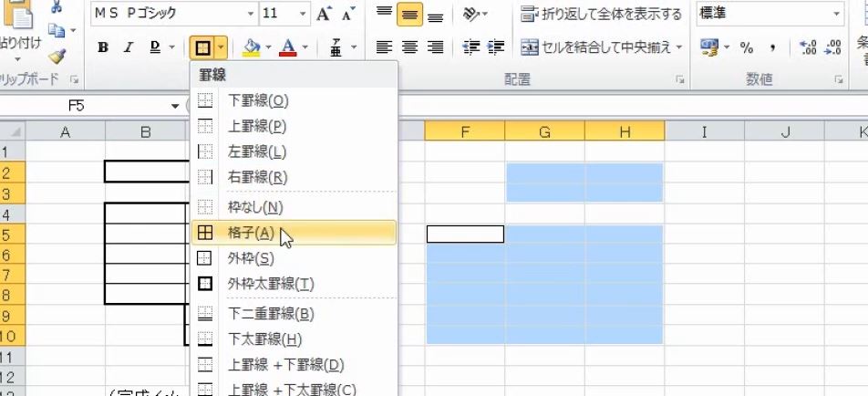
Task: Decrease font size with small A icon
Action: click(x=348, y=15)
